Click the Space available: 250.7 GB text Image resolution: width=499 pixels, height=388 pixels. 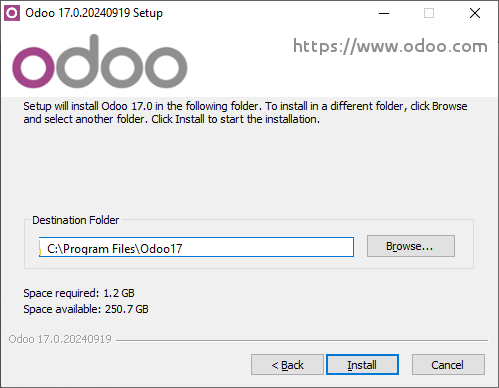[86, 309]
